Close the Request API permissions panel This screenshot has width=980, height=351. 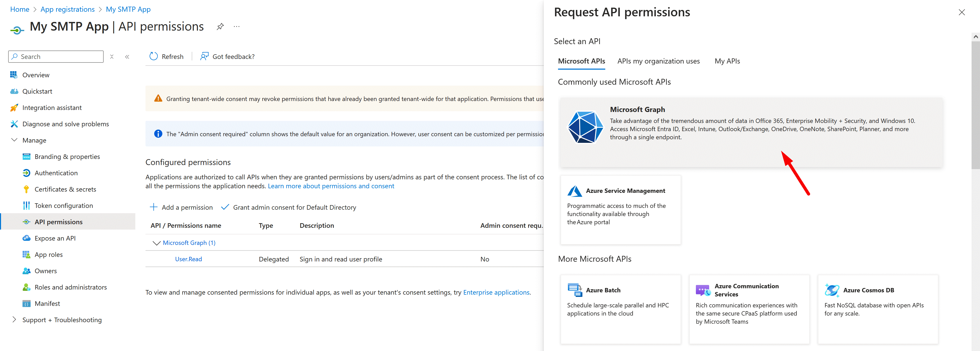pos(961,12)
